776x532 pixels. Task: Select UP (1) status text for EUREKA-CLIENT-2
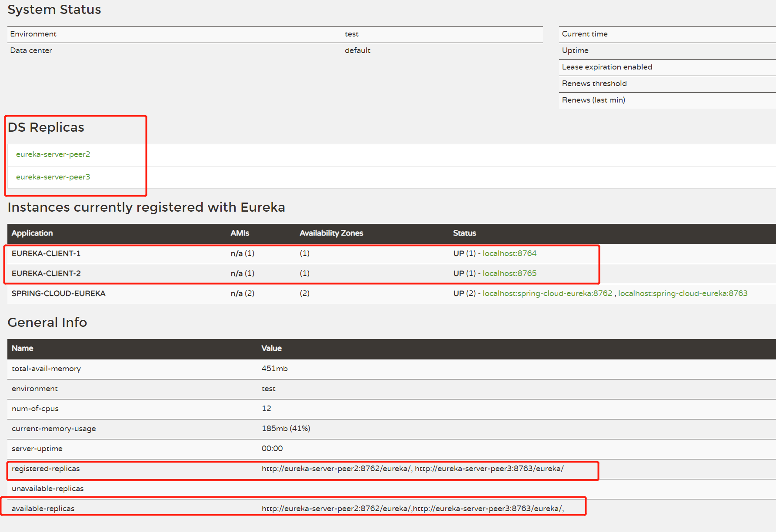click(464, 273)
